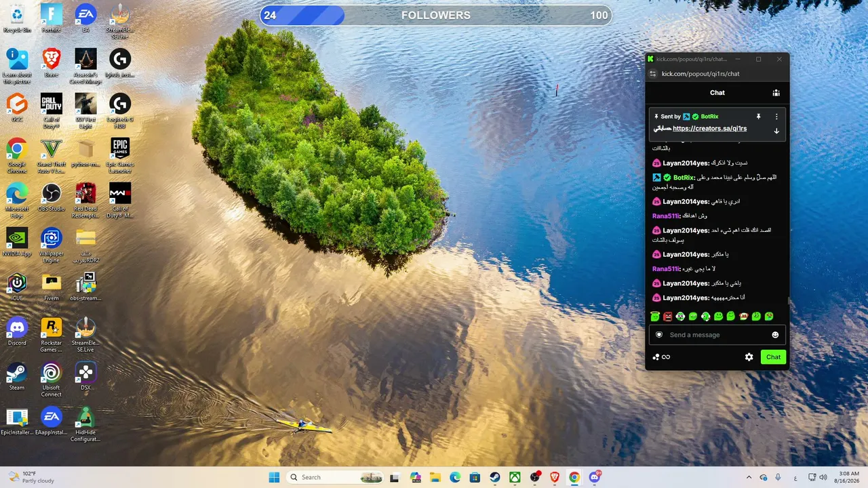
Task: Open the EA desktop shortcut
Action: 85,18
